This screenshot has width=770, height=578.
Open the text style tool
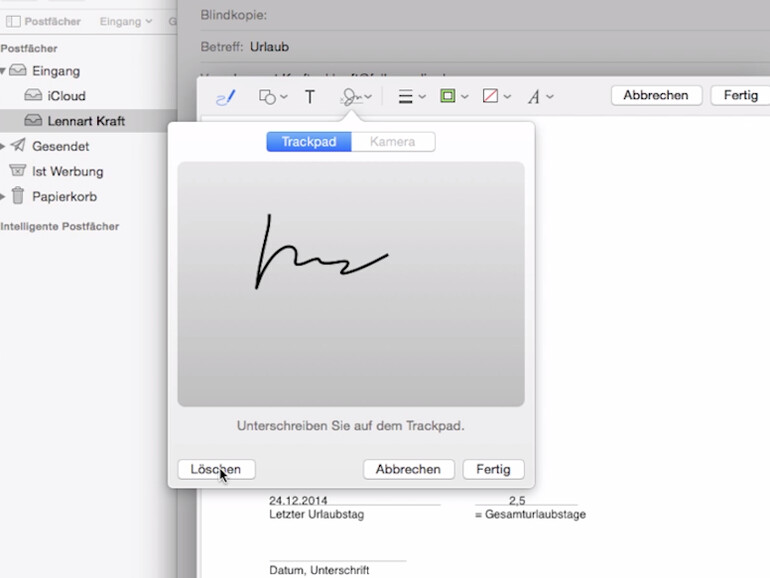[534, 97]
